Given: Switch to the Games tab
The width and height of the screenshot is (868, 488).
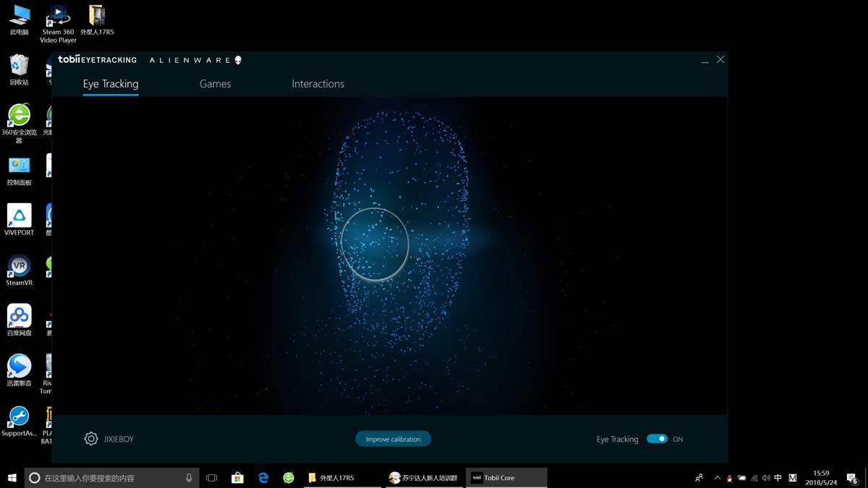Looking at the screenshot, I should coord(215,84).
